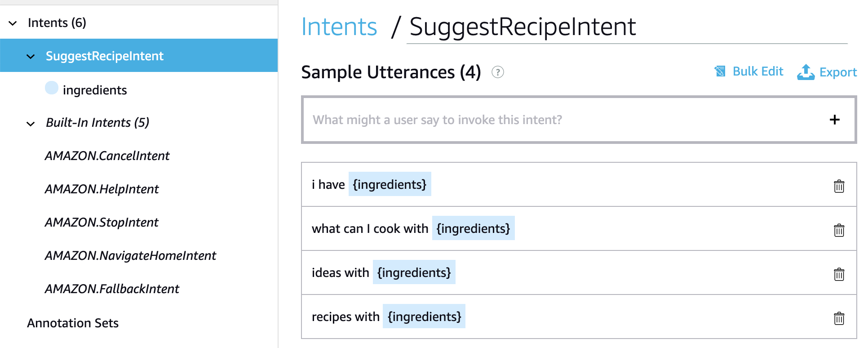Collapse the Built-In Intents (5) list
868x348 pixels.
(30, 123)
